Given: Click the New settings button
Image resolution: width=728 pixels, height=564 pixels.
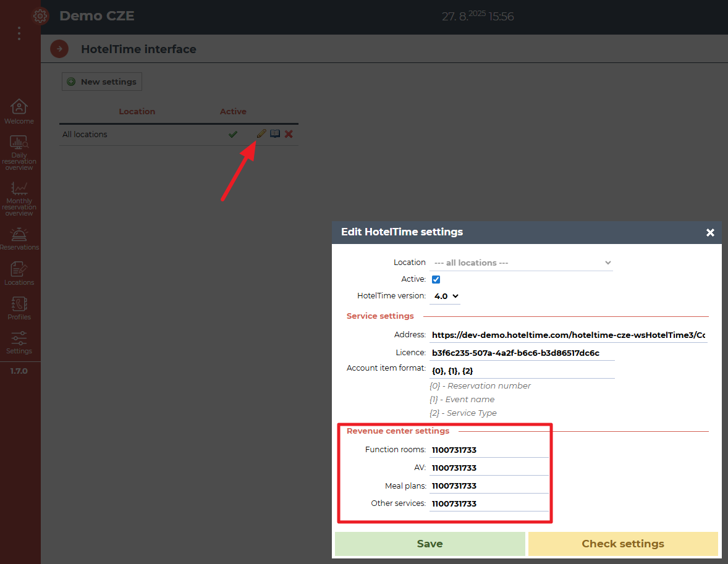Looking at the screenshot, I should point(102,82).
